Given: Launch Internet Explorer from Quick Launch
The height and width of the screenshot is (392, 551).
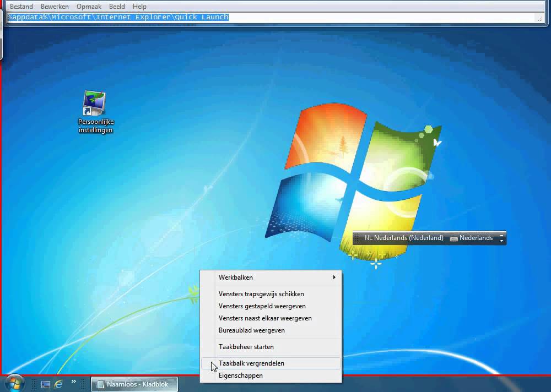Looking at the screenshot, I should 58,384.
